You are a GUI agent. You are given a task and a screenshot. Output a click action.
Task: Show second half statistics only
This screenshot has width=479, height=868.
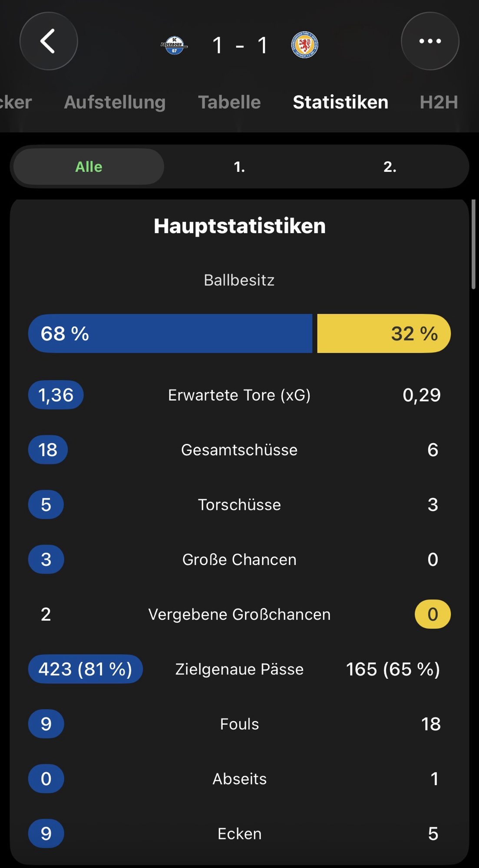[390, 167]
